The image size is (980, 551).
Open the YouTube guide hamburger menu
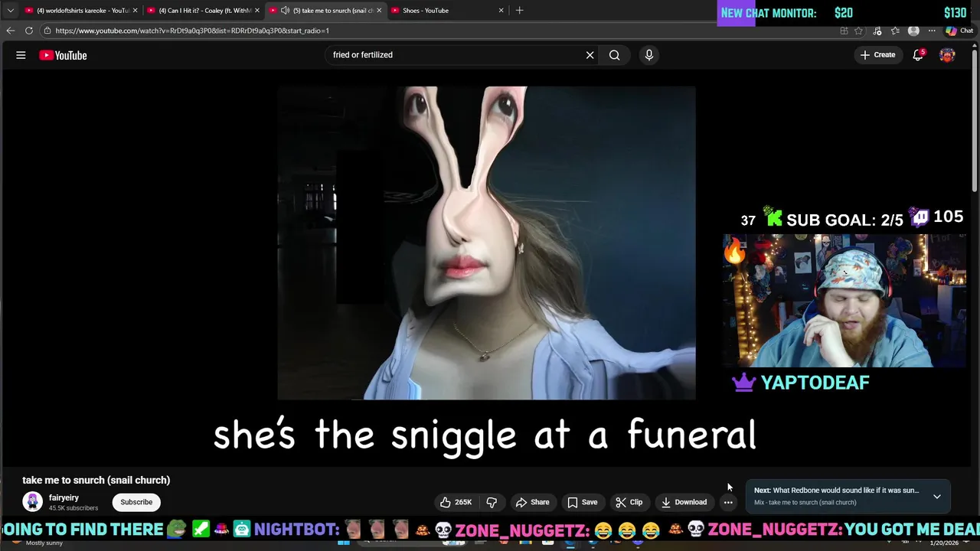[21, 55]
